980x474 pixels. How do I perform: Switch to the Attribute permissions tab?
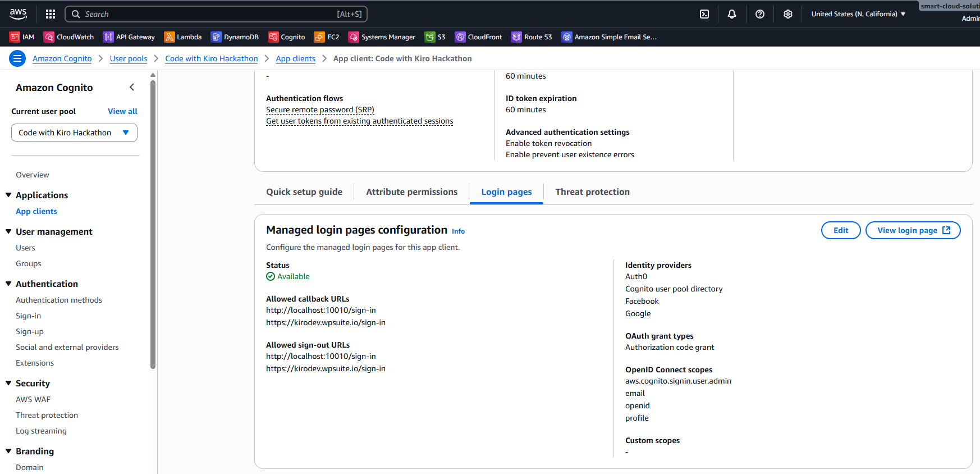[412, 192]
